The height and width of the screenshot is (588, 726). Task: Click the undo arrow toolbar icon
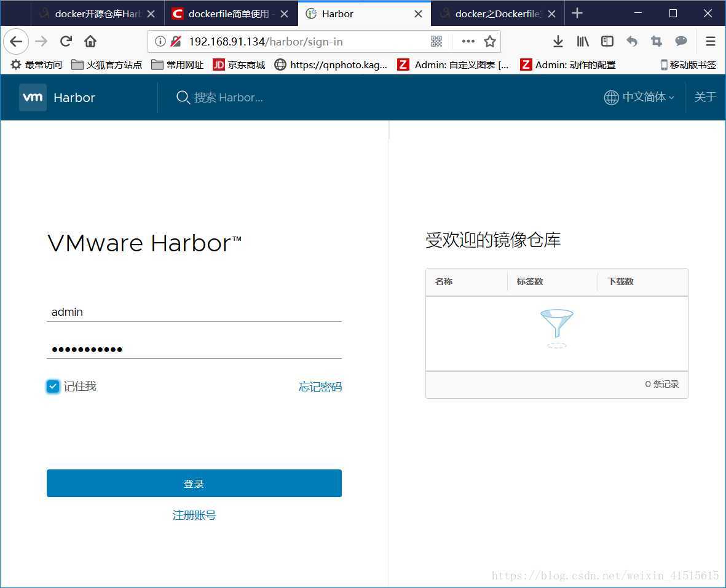click(x=631, y=42)
